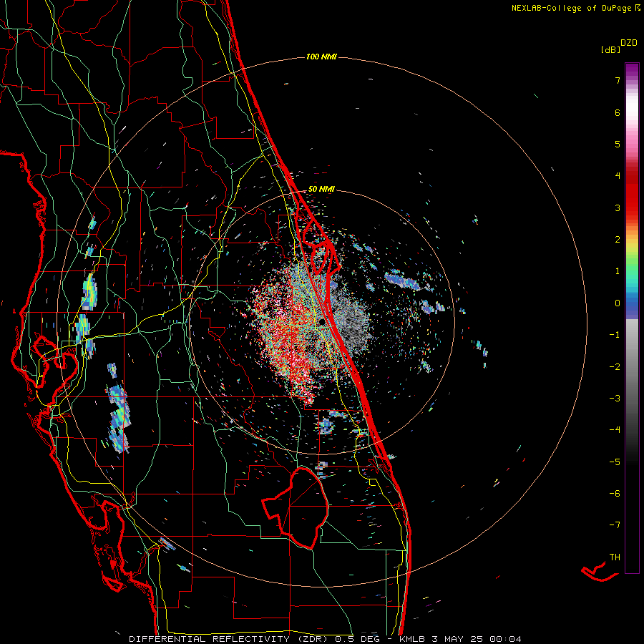
Task: Click the -4 value on the colorbar
Action: coord(615,429)
